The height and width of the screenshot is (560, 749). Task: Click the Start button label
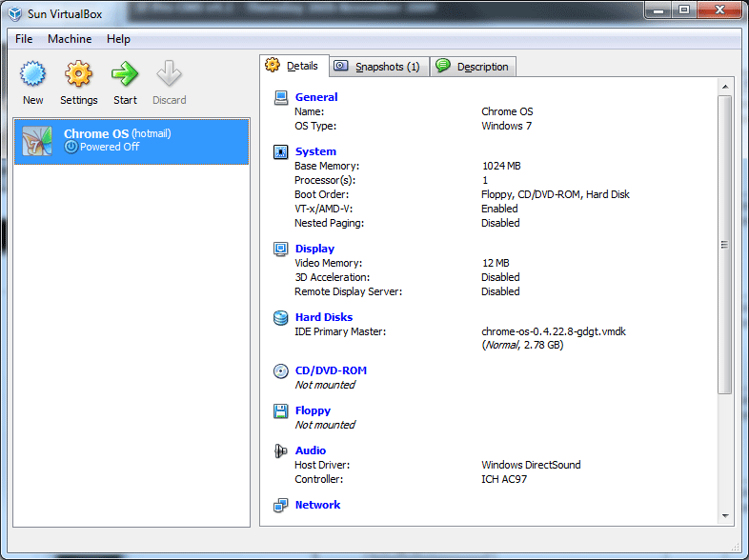coord(125,100)
